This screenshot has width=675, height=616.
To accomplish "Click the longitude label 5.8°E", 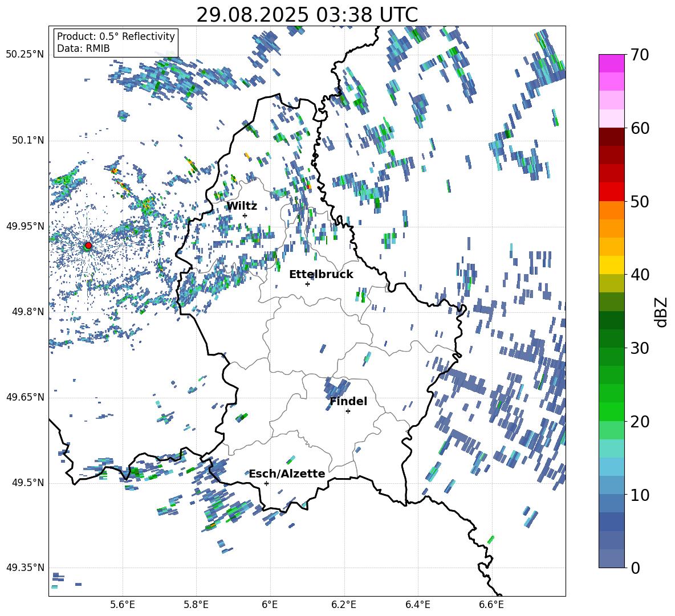I will tap(196, 605).
